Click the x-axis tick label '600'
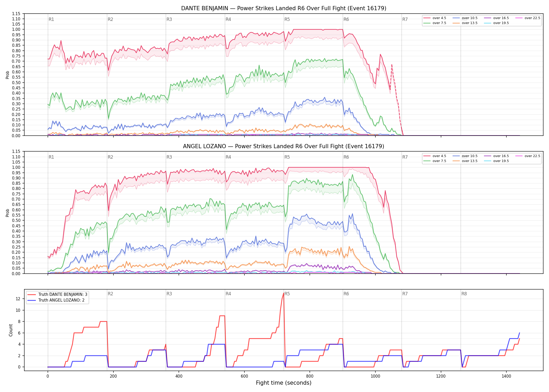 coord(244,376)
